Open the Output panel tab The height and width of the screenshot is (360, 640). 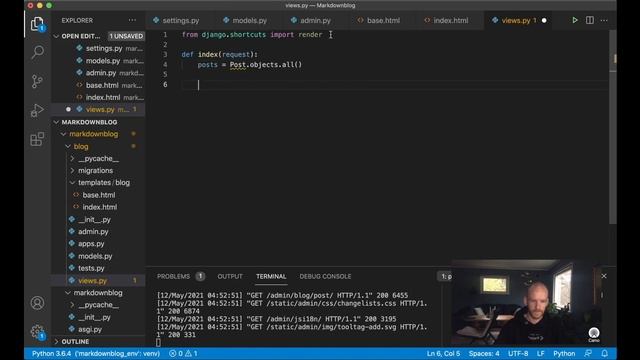point(230,276)
